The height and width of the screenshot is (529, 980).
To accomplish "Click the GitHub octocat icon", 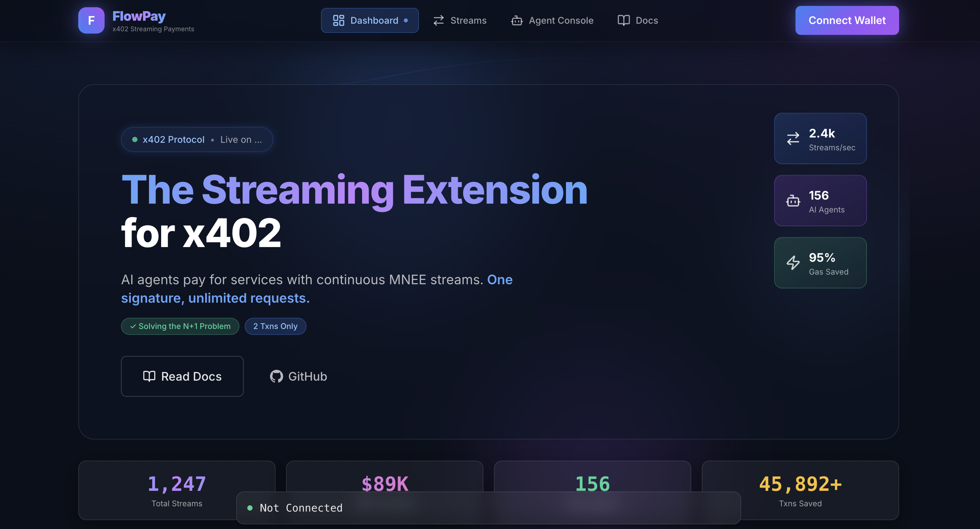I will click(x=276, y=376).
